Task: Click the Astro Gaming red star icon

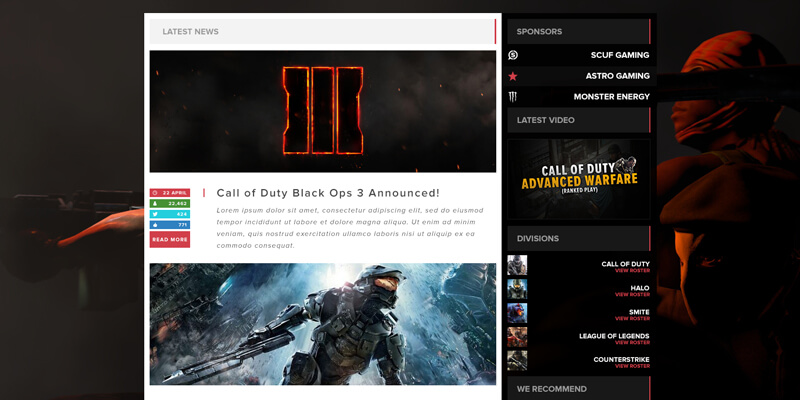Action: [x=513, y=76]
